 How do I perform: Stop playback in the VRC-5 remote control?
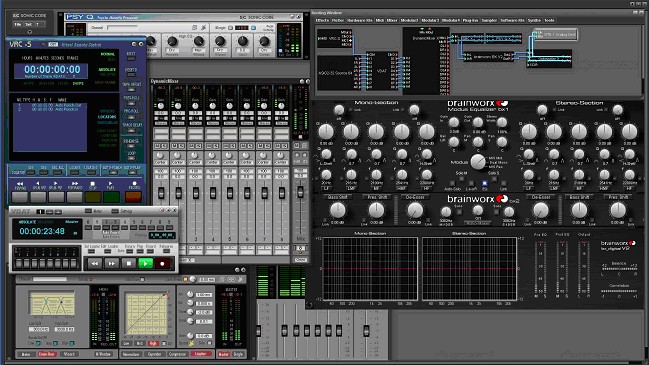(x=94, y=197)
